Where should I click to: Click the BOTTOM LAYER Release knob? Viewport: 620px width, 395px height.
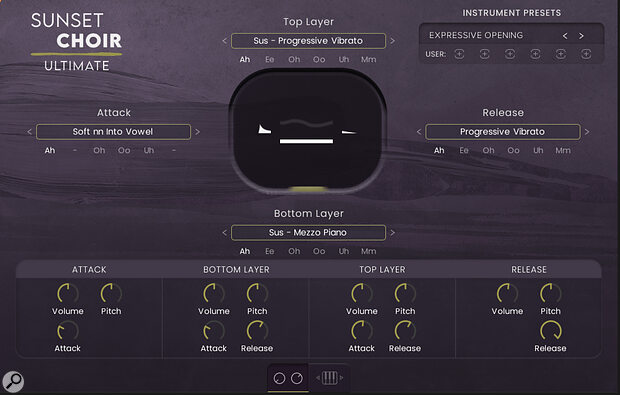click(x=257, y=331)
